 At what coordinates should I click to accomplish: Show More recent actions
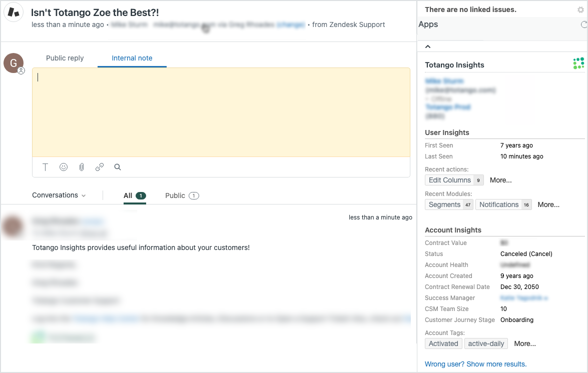coord(500,180)
